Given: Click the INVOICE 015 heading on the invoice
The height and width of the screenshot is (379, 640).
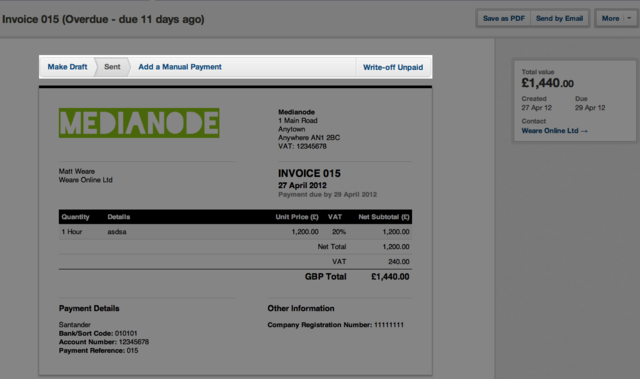Looking at the screenshot, I should pyautogui.click(x=309, y=173).
